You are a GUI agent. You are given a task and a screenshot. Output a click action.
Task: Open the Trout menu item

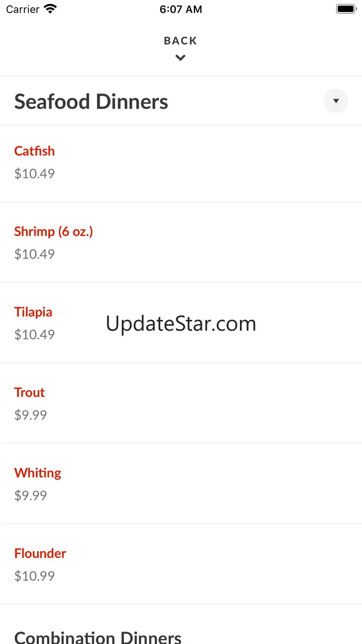point(29,392)
